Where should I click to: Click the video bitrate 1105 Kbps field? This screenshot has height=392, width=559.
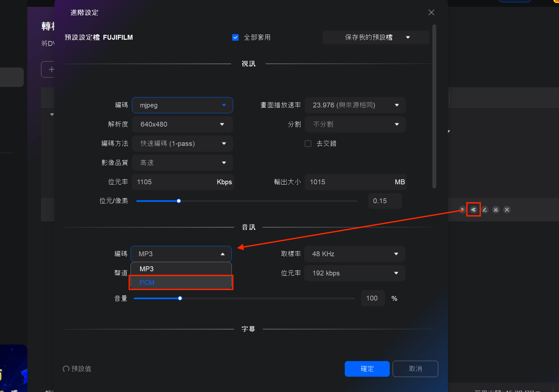[183, 182]
